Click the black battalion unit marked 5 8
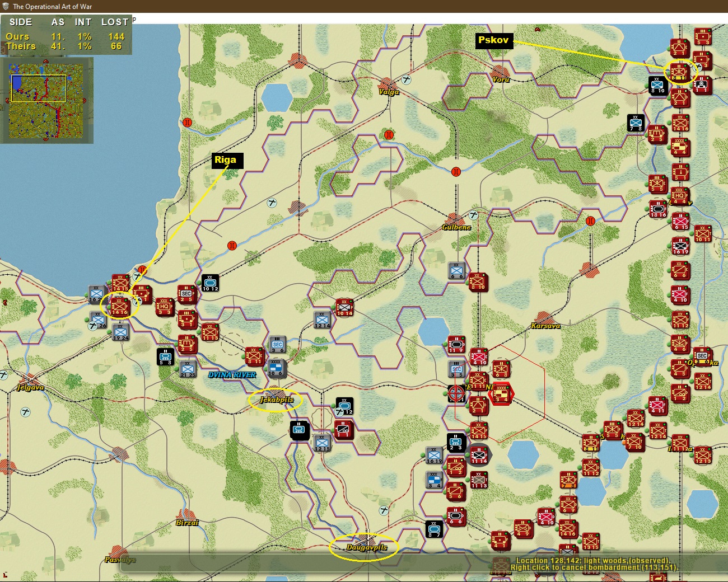Viewport: 728px width, 582px height. click(x=166, y=357)
